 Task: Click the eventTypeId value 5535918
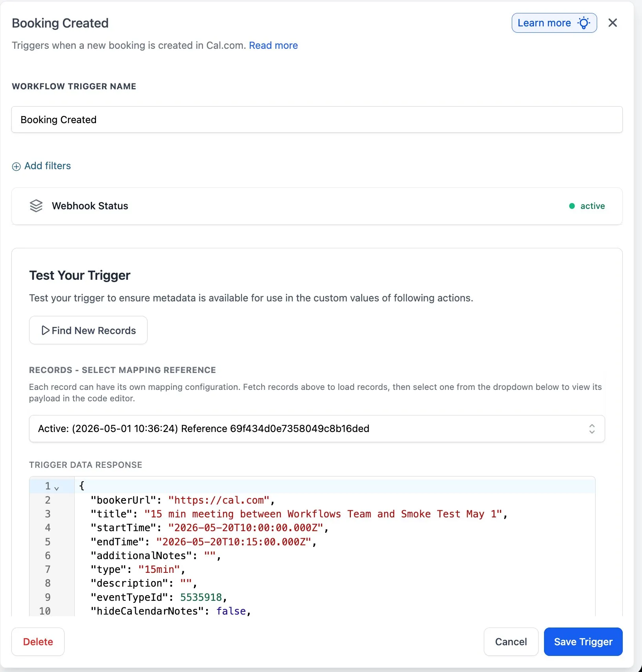(x=201, y=597)
